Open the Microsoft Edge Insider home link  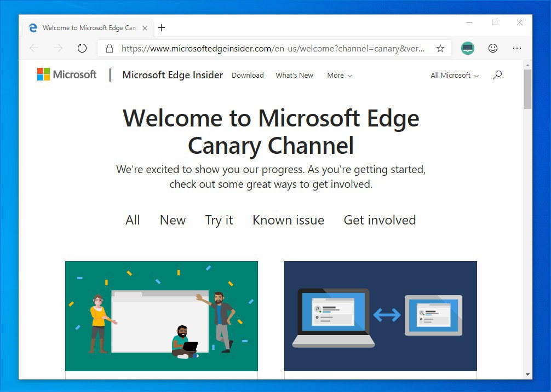[173, 75]
